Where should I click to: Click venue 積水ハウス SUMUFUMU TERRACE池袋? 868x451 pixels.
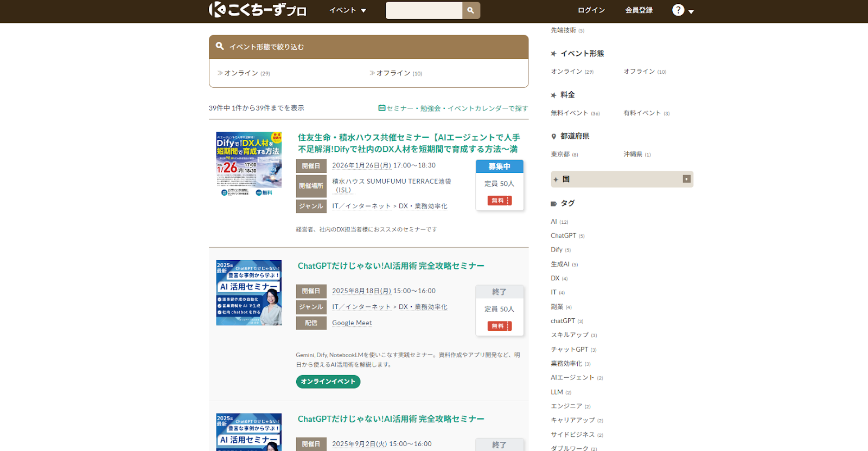tap(392, 185)
